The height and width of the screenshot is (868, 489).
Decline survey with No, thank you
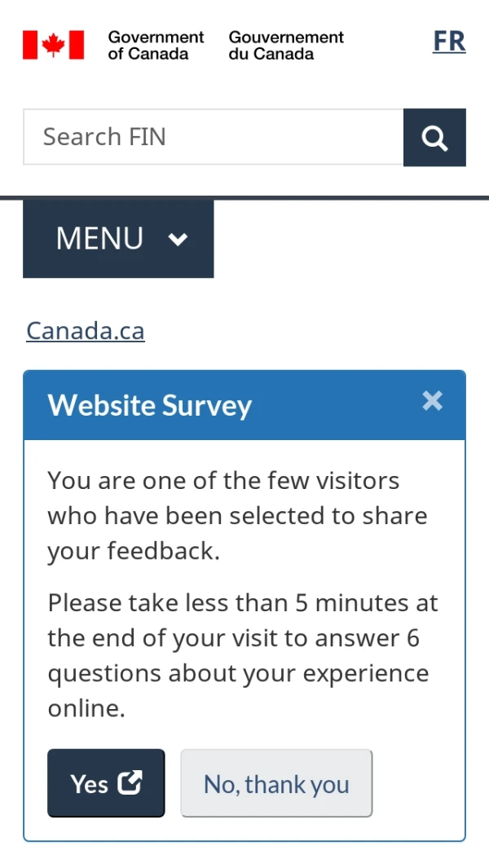point(276,783)
